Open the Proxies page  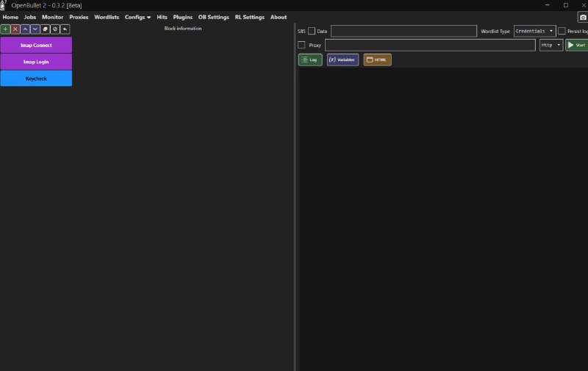(x=79, y=17)
